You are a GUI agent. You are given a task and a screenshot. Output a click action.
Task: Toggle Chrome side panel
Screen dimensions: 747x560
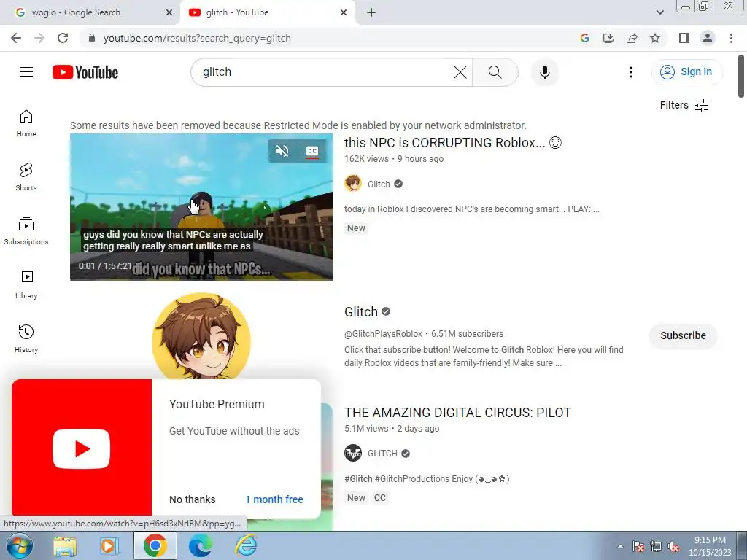tap(684, 38)
